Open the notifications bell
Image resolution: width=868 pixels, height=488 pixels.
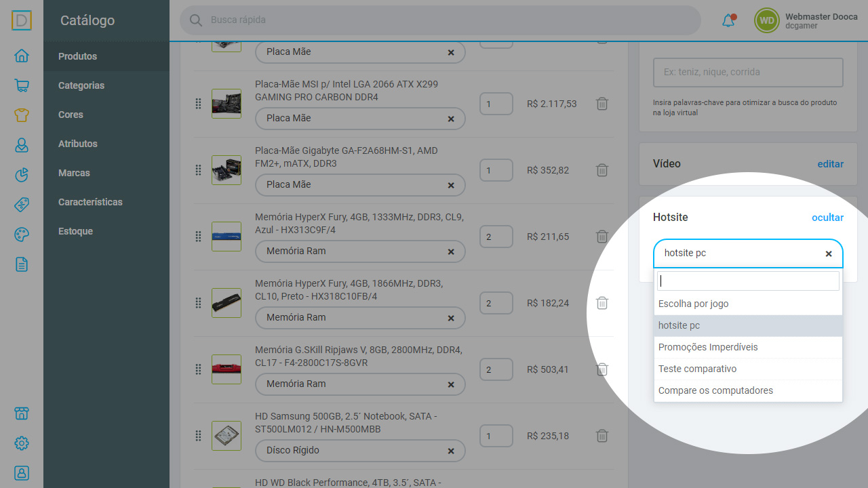[x=728, y=20]
